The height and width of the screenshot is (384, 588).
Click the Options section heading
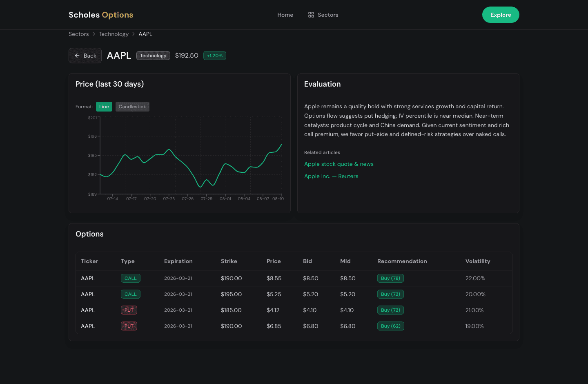pyautogui.click(x=89, y=234)
